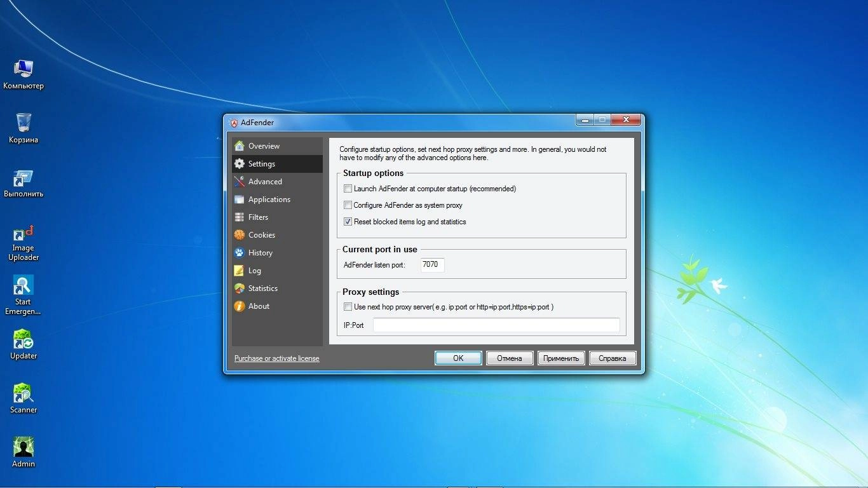Viewport: 868px width, 488px height.
Task: Open the Filters section label
Action: click(258, 217)
